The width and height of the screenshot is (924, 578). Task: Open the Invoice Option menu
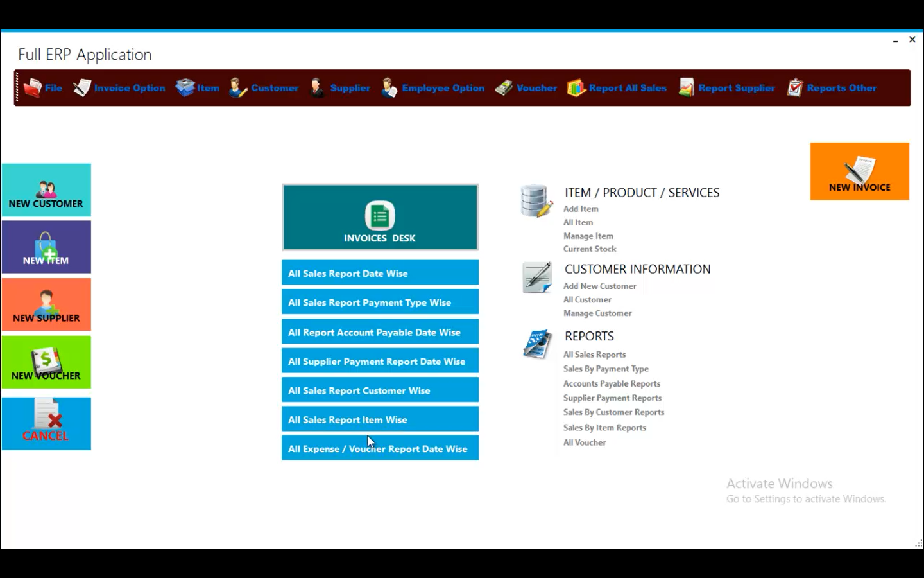click(x=119, y=87)
